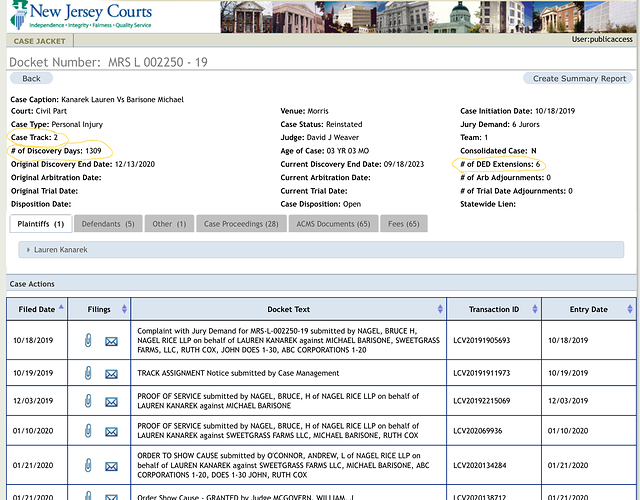Click the Case Actions section header
The width and height of the screenshot is (640, 500).
[321, 284]
